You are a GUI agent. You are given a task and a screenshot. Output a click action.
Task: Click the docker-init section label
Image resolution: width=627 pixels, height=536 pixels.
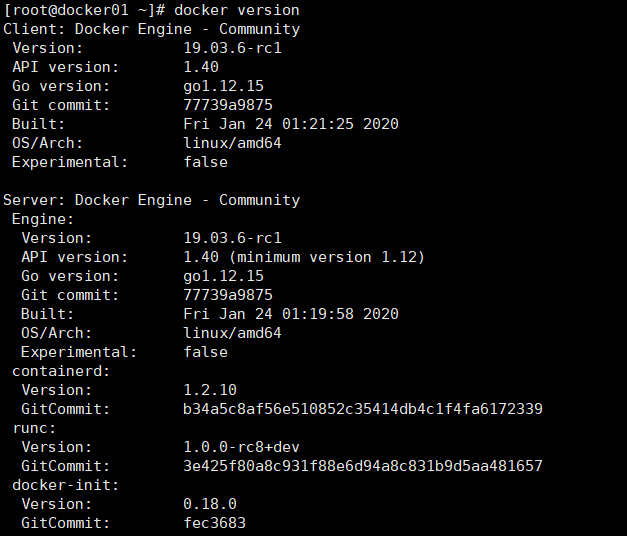point(66,485)
